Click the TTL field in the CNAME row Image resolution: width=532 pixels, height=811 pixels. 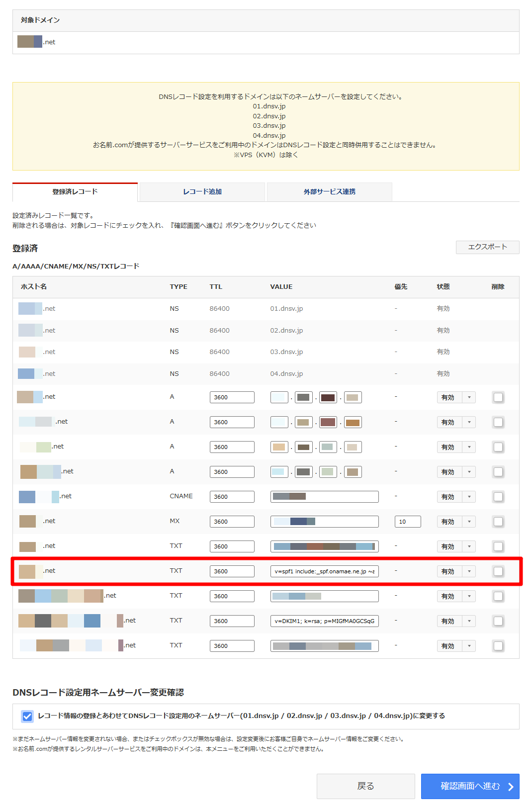coord(232,497)
